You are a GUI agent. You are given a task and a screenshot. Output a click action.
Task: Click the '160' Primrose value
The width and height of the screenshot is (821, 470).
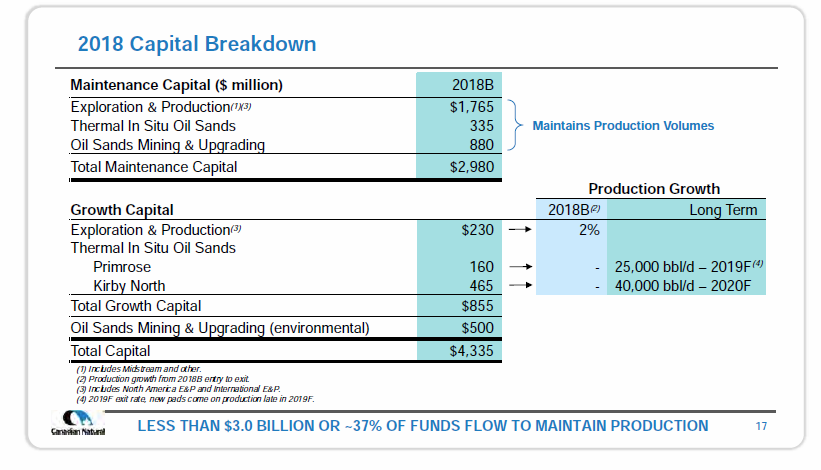[481, 267]
